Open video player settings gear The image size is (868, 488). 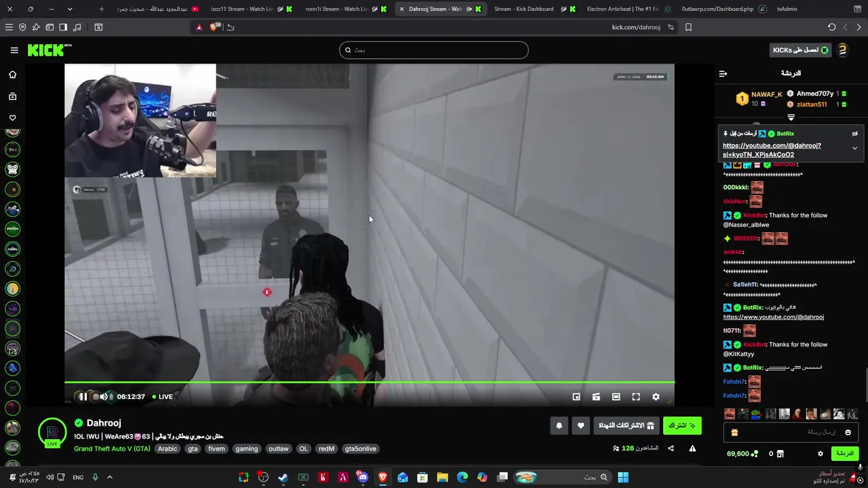point(656,396)
